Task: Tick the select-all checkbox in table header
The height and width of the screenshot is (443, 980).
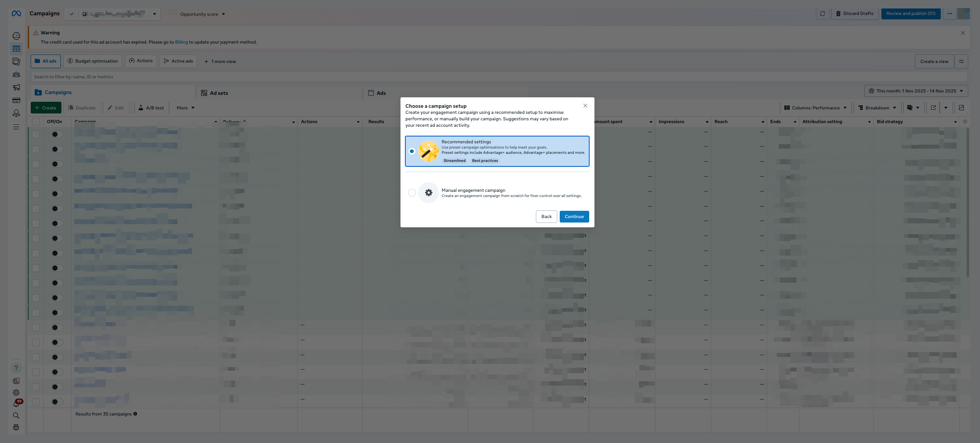Action: tap(36, 122)
